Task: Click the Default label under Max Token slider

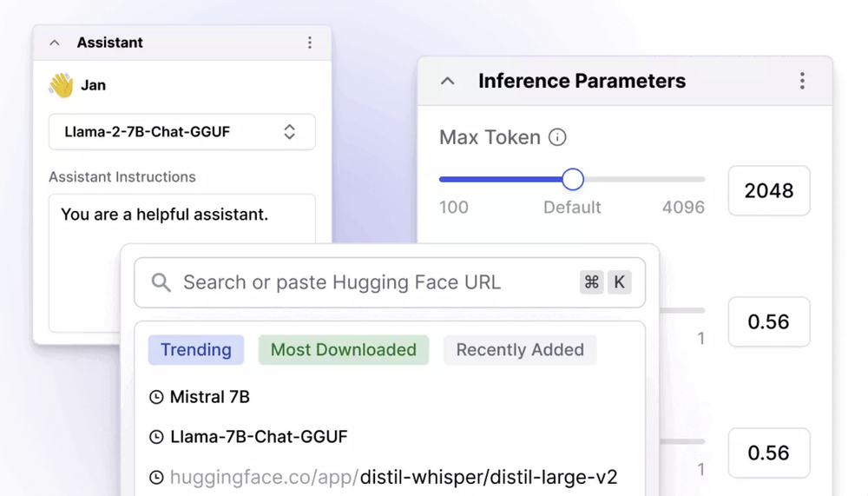Action: pos(572,208)
